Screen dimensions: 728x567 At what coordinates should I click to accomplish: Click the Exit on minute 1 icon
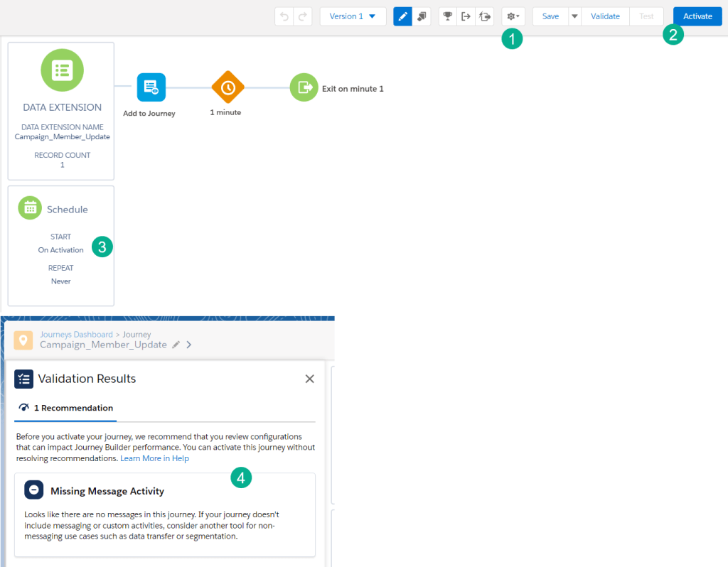(304, 87)
